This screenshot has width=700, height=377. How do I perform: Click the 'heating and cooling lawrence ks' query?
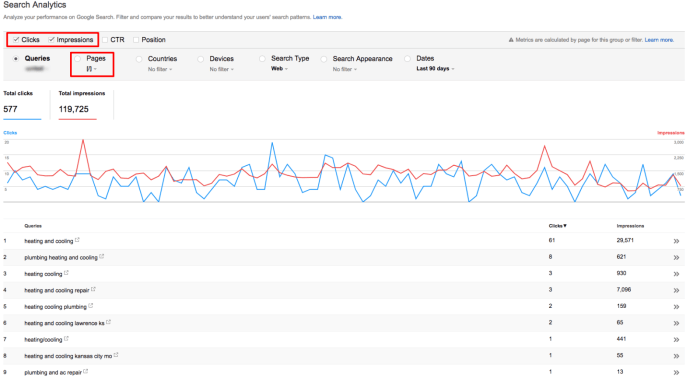click(64, 323)
